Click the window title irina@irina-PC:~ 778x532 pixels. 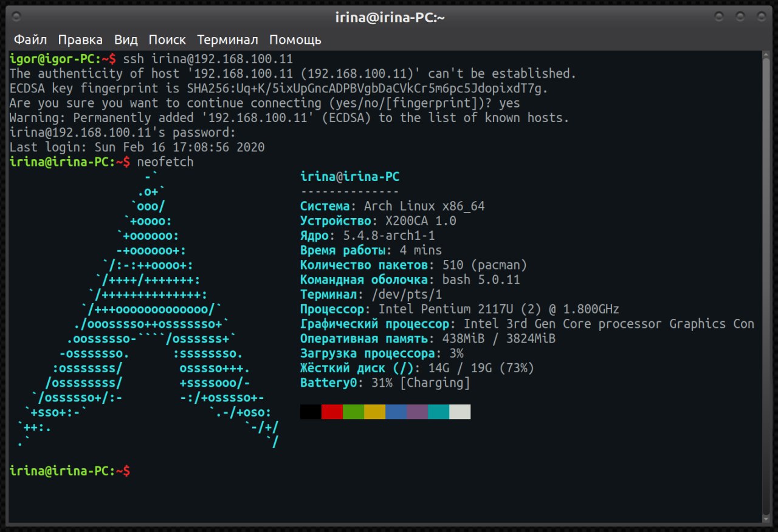390,17
